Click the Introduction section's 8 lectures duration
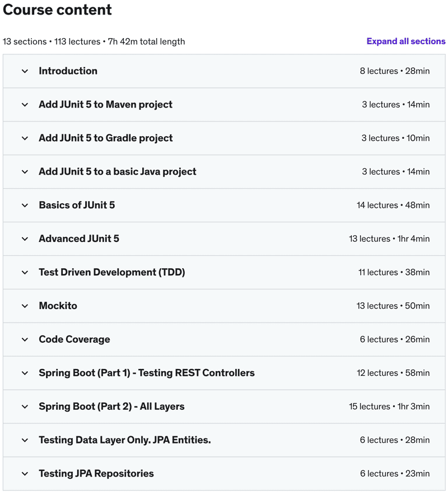 coord(395,71)
